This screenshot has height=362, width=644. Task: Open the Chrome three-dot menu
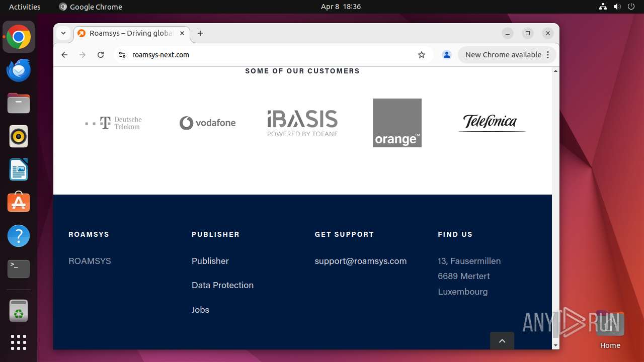(548, 55)
